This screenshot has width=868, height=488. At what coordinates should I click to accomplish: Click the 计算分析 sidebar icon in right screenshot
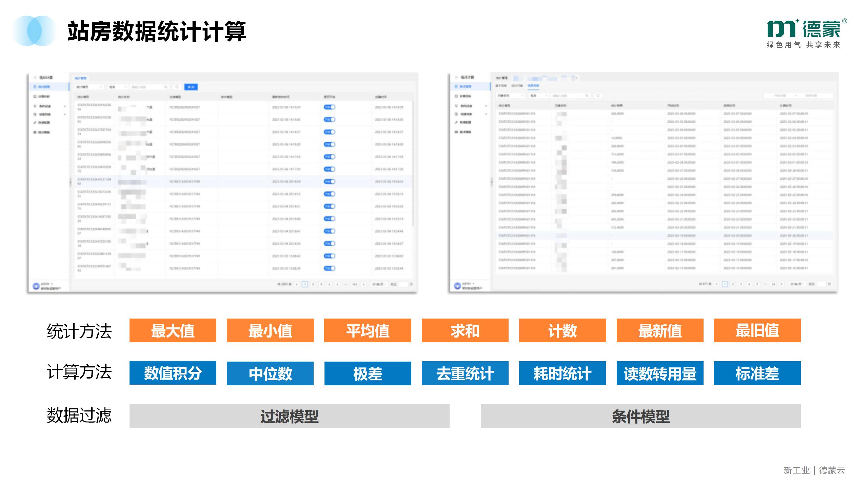[456, 96]
